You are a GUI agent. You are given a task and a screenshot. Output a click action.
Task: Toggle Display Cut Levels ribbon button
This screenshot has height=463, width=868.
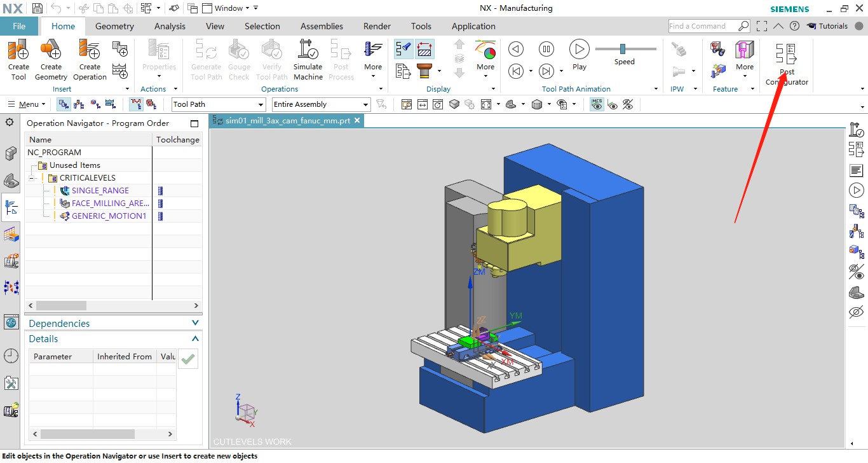(x=424, y=49)
